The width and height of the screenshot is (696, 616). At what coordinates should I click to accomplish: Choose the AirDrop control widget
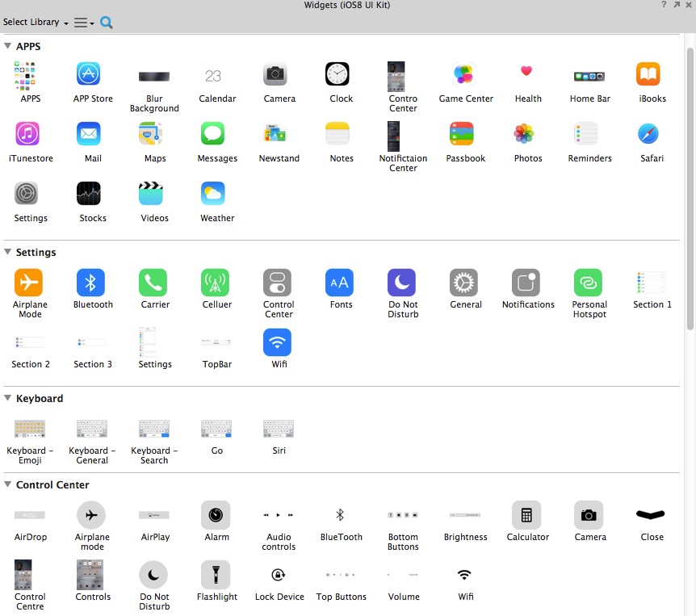30,515
